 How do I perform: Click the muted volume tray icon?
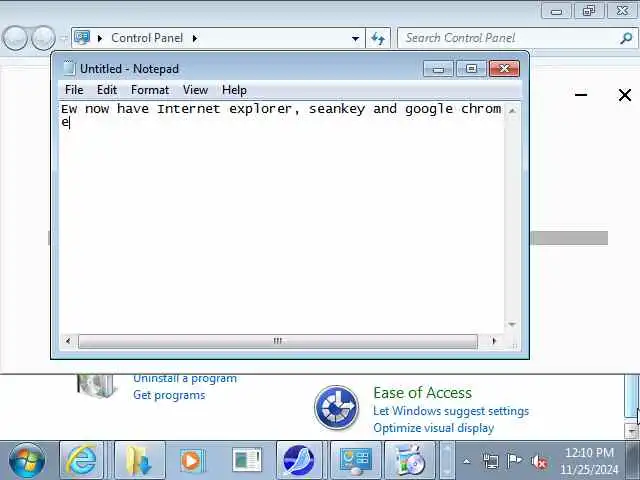(x=538, y=462)
